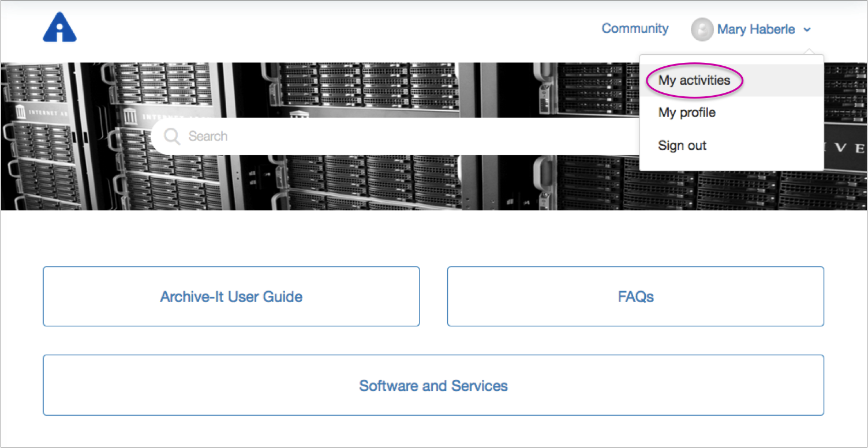Click the Archive-It logo in header
The width and height of the screenshot is (868, 448).
point(59,28)
